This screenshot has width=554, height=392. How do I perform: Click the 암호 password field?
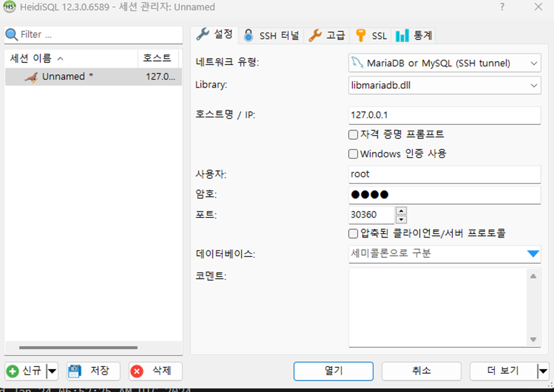tap(445, 195)
